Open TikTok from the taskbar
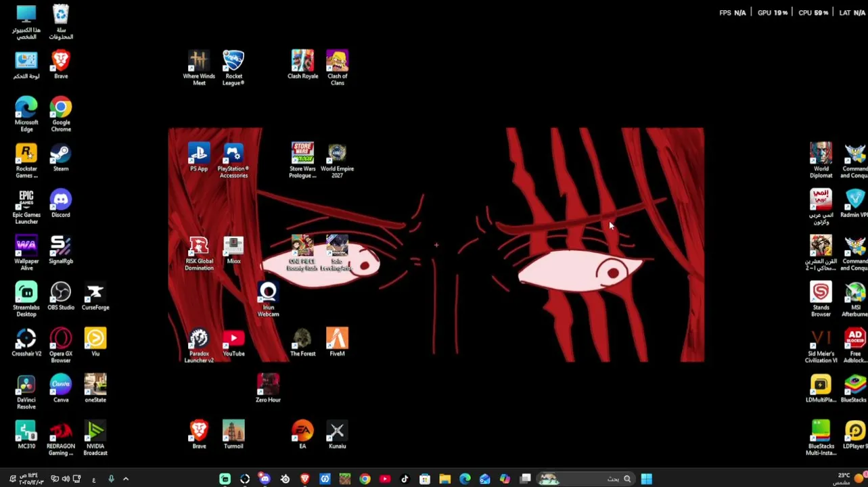This screenshot has width=868, height=487. pos(405,479)
